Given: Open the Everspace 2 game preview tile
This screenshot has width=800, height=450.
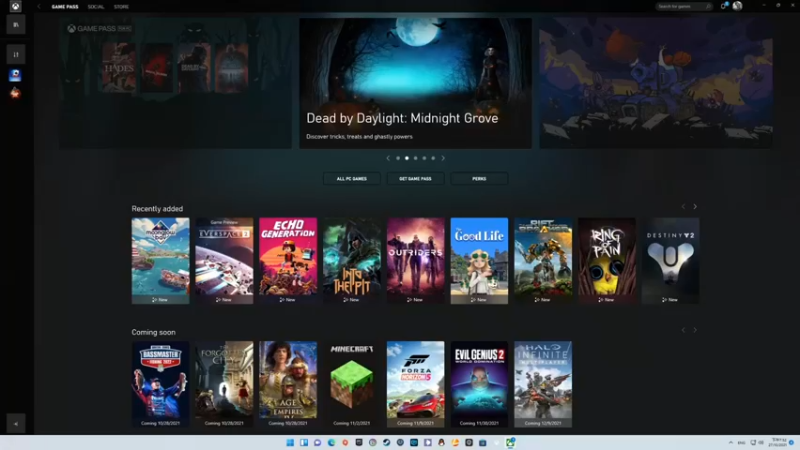Looking at the screenshot, I should click(x=224, y=261).
